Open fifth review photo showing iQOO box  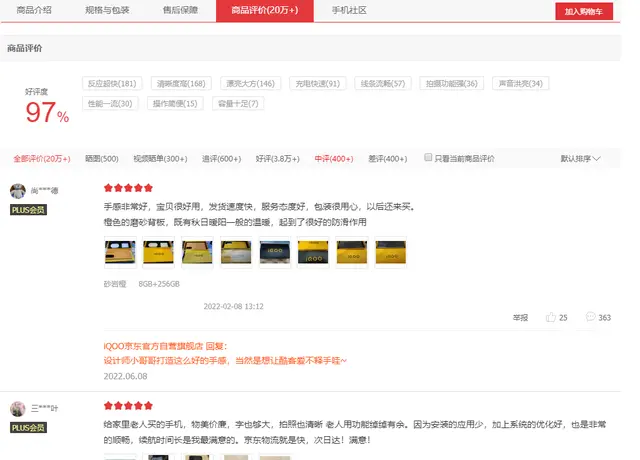tap(275, 252)
